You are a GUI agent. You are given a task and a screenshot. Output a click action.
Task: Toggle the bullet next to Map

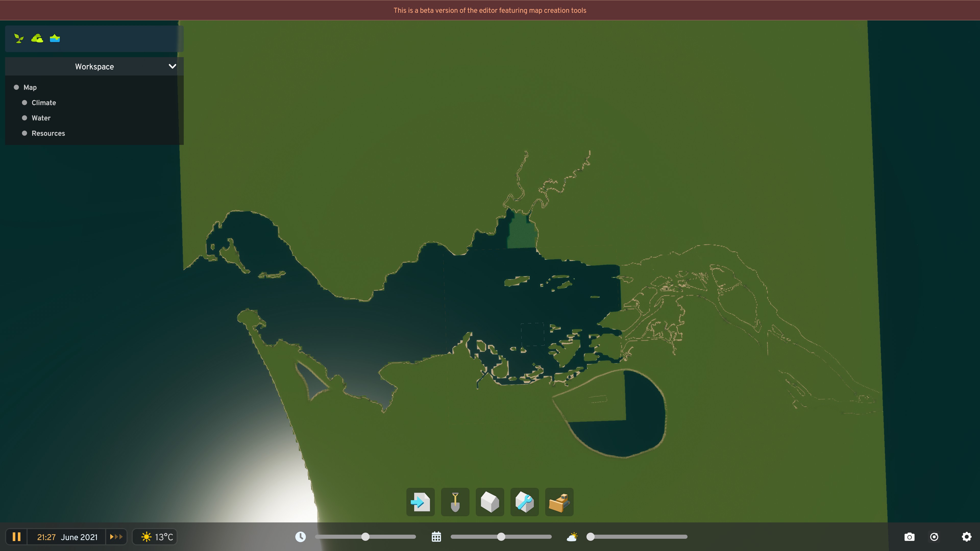(16, 87)
